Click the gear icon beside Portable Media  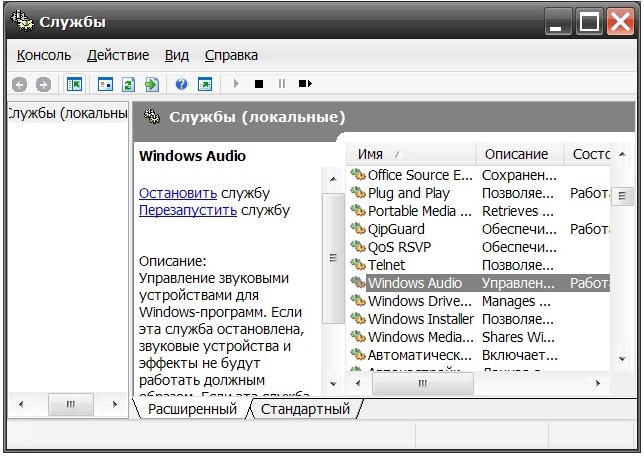(358, 210)
